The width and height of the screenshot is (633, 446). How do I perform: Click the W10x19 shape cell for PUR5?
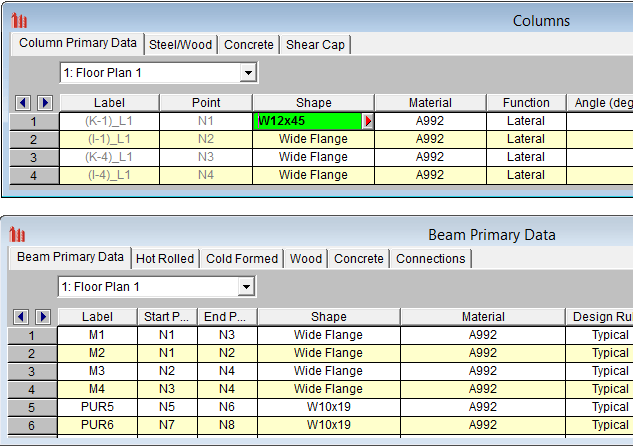click(x=328, y=407)
